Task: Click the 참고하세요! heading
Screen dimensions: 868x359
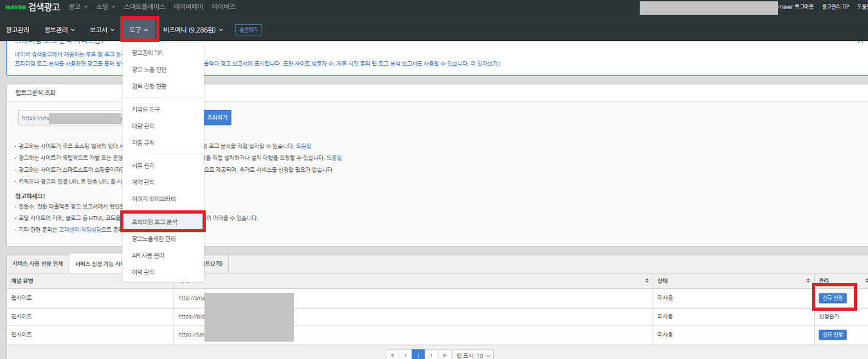Action: pyautogui.click(x=30, y=196)
